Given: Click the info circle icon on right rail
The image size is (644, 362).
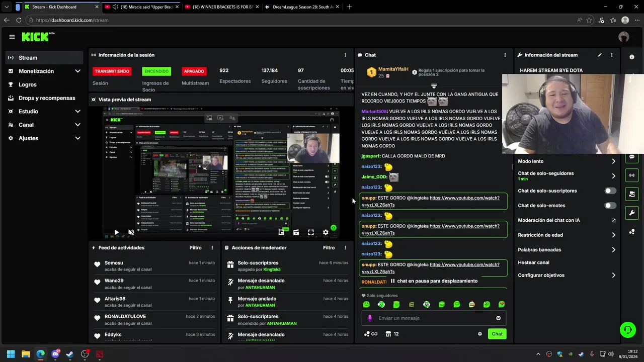Looking at the screenshot, I should [632, 57].
